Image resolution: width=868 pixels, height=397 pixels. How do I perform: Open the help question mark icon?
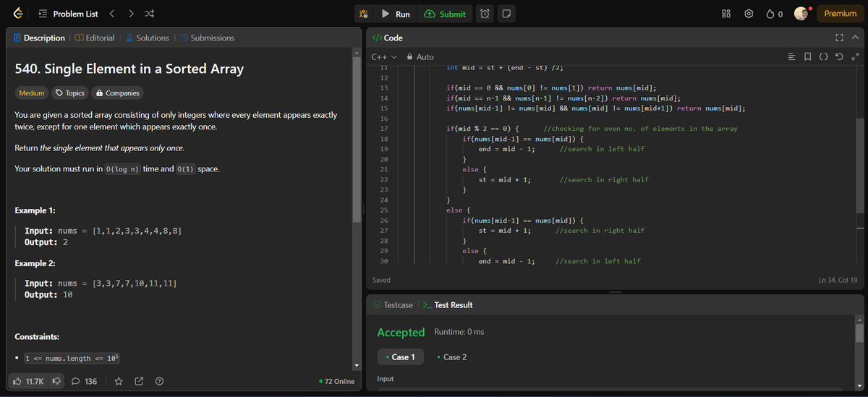pos(159,381)
